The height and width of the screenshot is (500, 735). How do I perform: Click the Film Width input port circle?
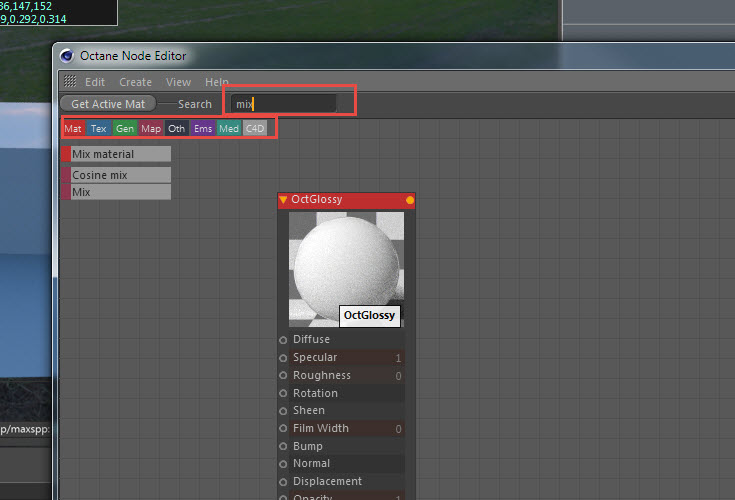283,428
